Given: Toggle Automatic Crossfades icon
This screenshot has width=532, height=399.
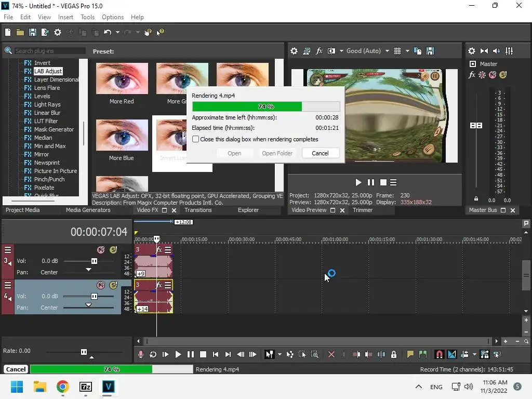Looking at the screenshot, I should click(x=452, y=354).
